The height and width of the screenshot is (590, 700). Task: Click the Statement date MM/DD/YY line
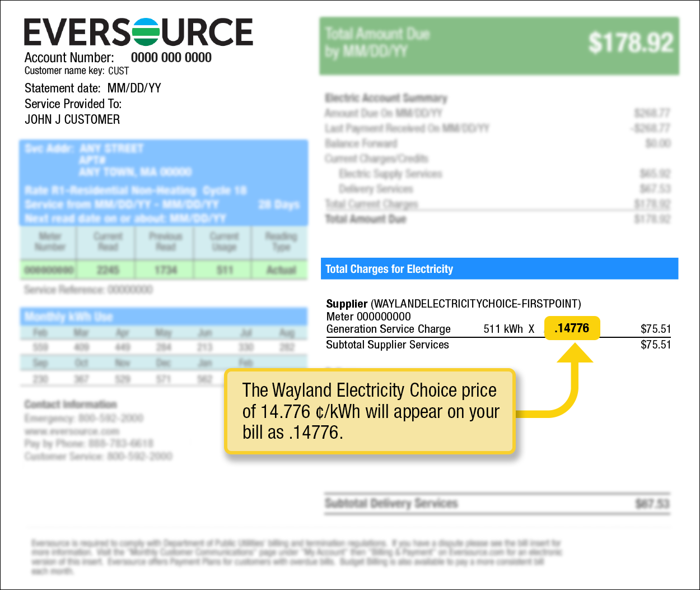[x=93, y=88]
